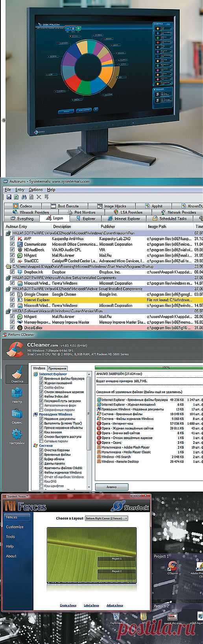Click the Refresh icon in Autoruns toolbar
Viewport: 203px width, 644px height.
tap(16, 197)
